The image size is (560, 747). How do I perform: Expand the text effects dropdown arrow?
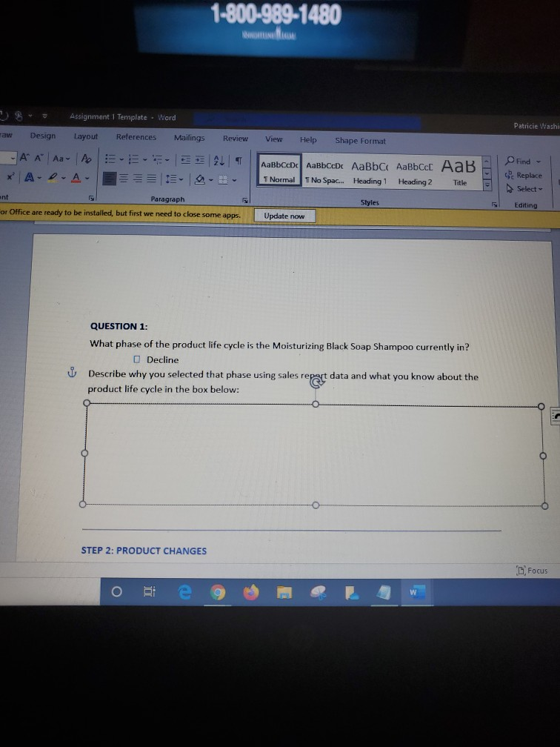point(39,178)
